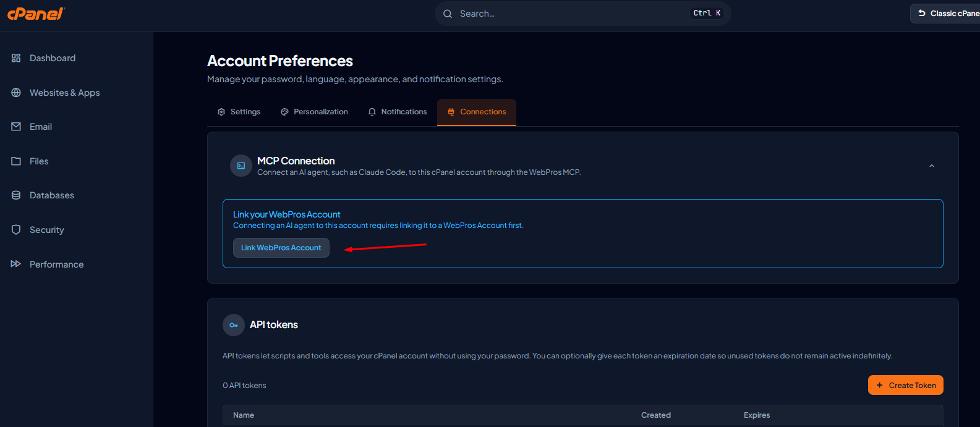Click the "MCP Connection" title
This screenshot has width=980, height=427.
[x=296, y=161]
